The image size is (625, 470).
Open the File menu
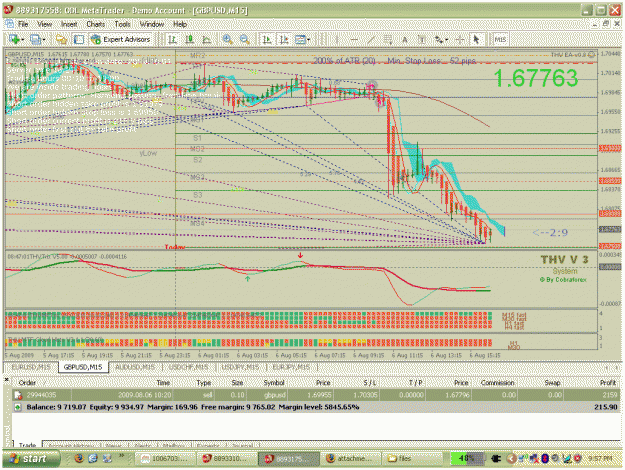[23, 24]
